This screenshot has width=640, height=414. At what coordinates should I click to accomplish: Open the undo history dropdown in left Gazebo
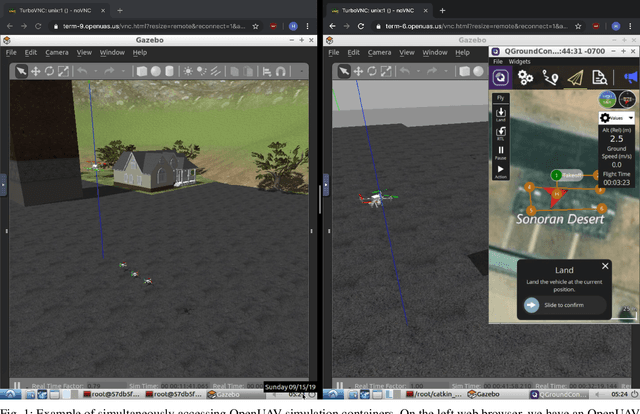(x=96, y=71)
